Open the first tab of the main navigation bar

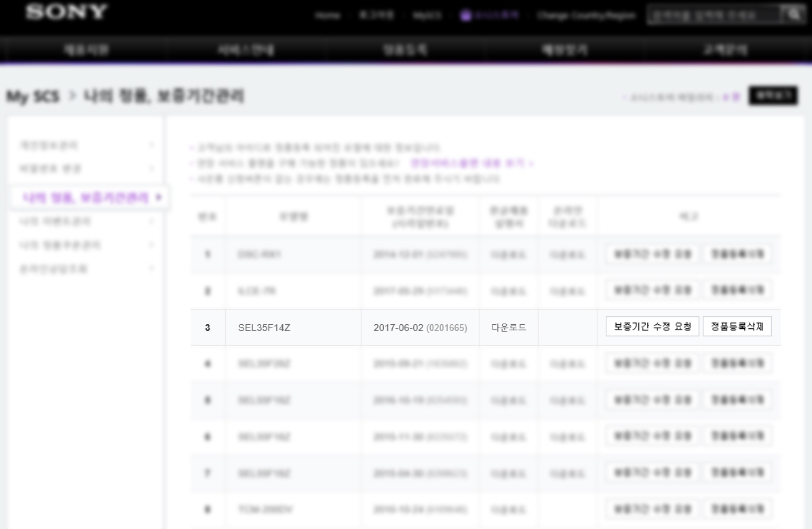coord(86,50)
